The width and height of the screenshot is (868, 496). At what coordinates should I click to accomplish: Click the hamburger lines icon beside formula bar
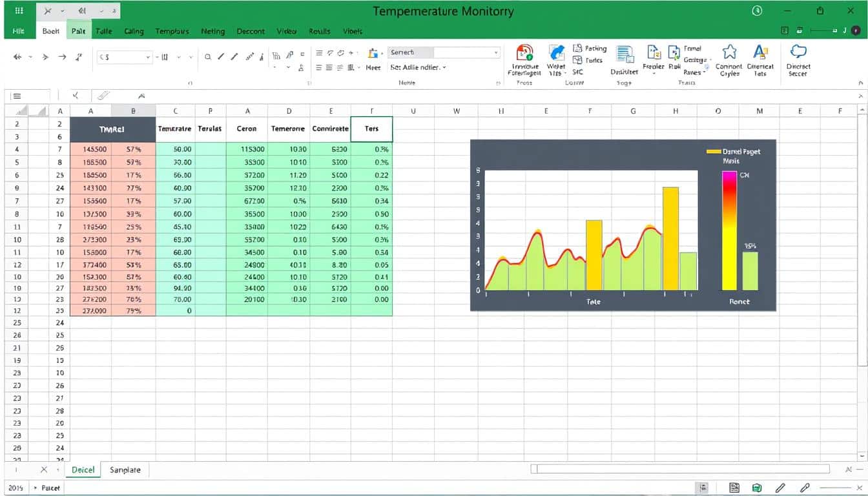(17, 96)
